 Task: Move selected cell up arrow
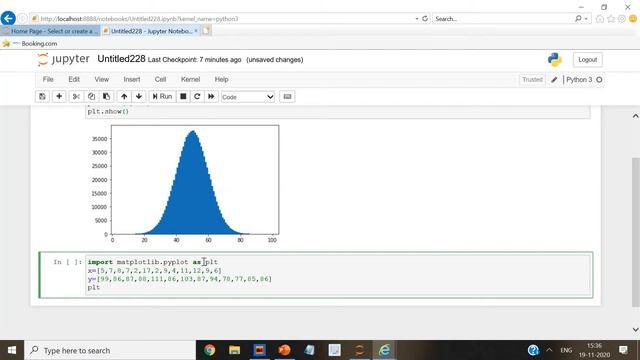click(x=124, y=97)
